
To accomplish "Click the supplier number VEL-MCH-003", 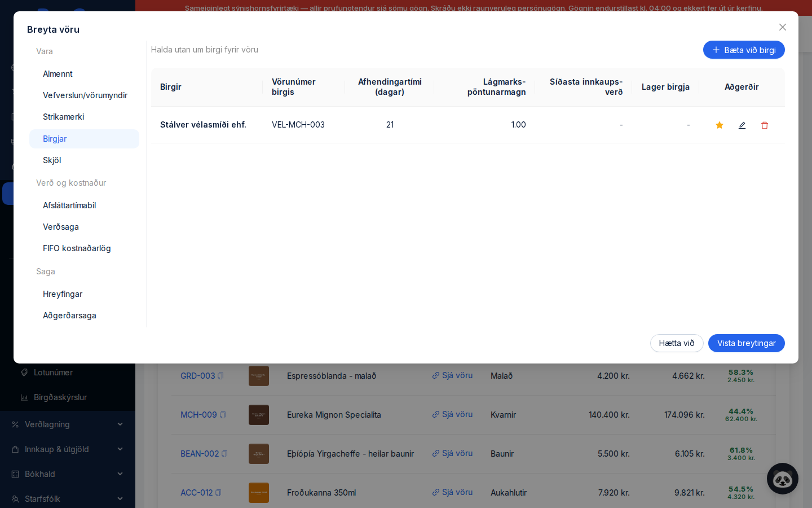I will [298, 125].
